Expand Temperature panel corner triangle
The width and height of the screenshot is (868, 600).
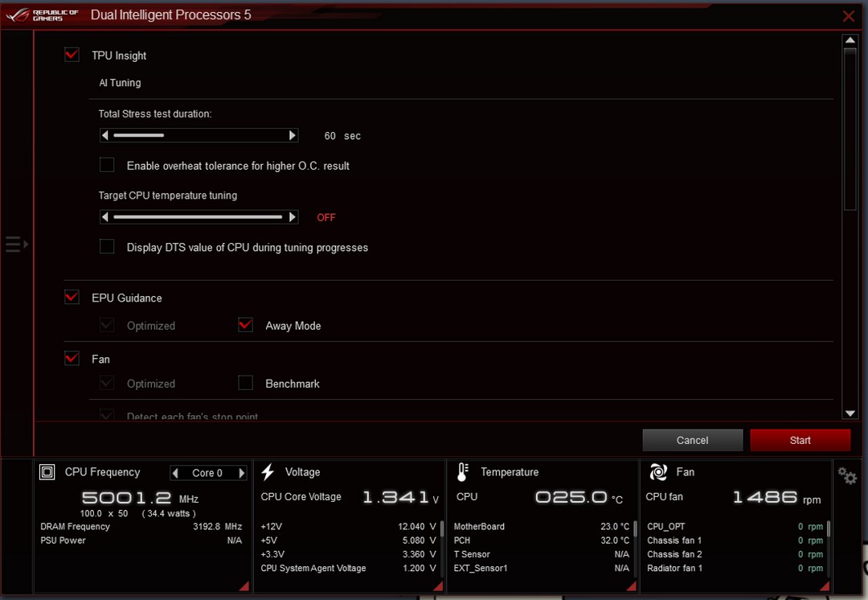tap(631, 586)
